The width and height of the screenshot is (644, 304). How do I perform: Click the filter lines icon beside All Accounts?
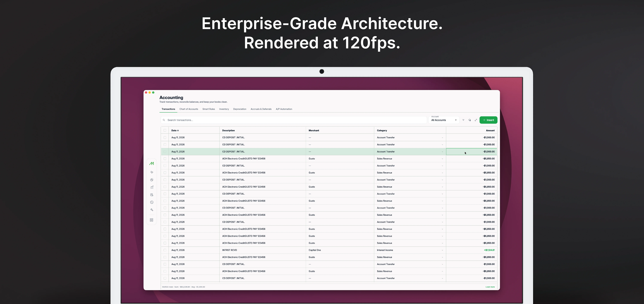[x=463, y=120]
